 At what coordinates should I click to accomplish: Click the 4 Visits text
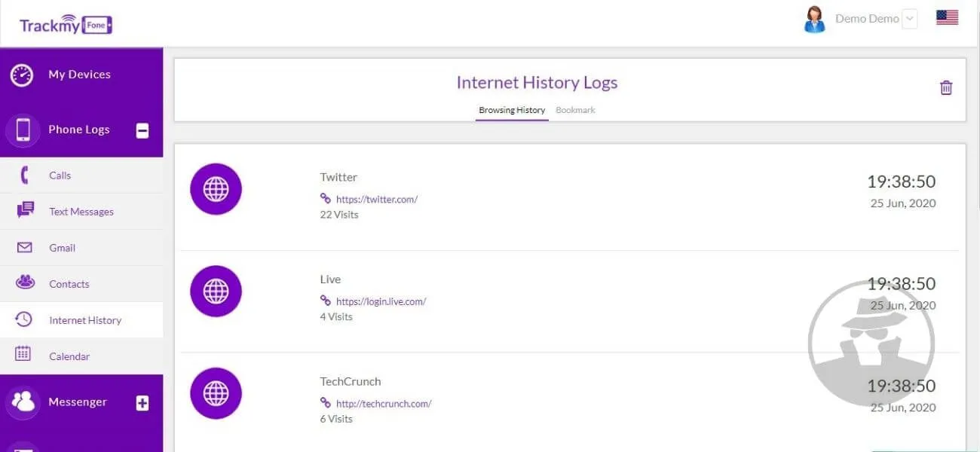pos(336,316)
